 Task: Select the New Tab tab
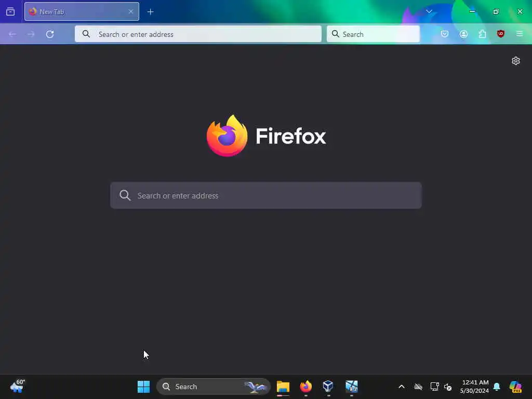(x=82, y=11)
